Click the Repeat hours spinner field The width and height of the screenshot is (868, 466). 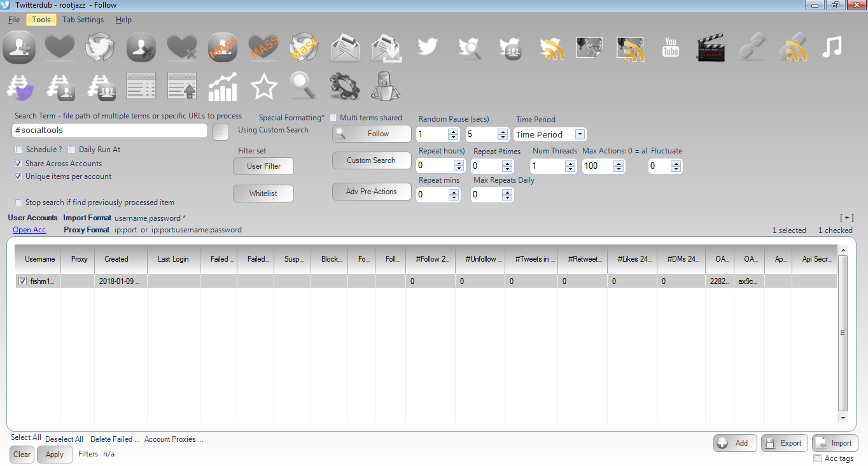(x=440, y=166)
